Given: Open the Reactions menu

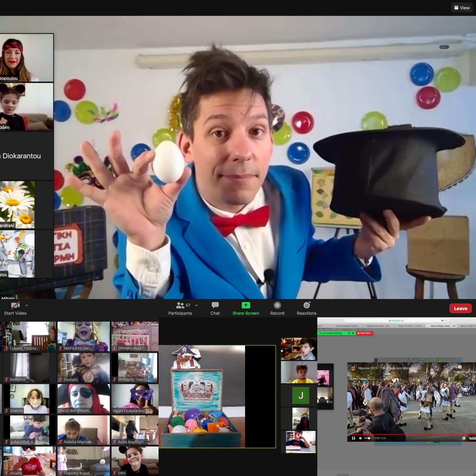Looking at the screenshot, I should point(306,308).
